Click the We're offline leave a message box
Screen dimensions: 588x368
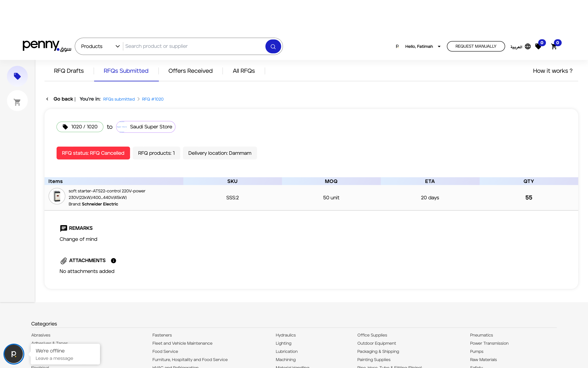point(65,354)
